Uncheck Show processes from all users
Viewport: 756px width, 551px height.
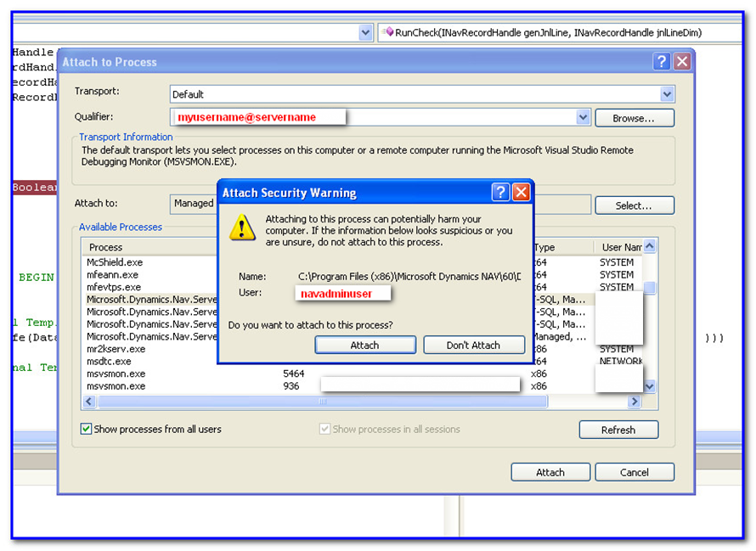point(86,430)
